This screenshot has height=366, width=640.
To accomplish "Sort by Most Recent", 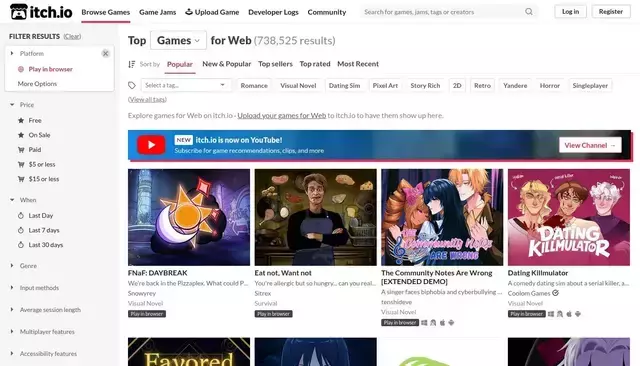I will tap(358, 64).
